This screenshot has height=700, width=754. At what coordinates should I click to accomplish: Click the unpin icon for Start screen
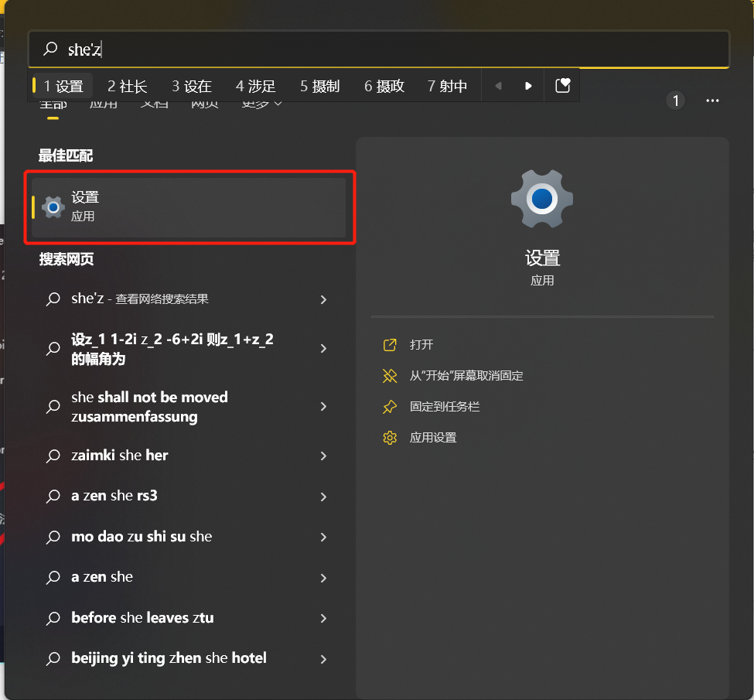pos(390,376)
